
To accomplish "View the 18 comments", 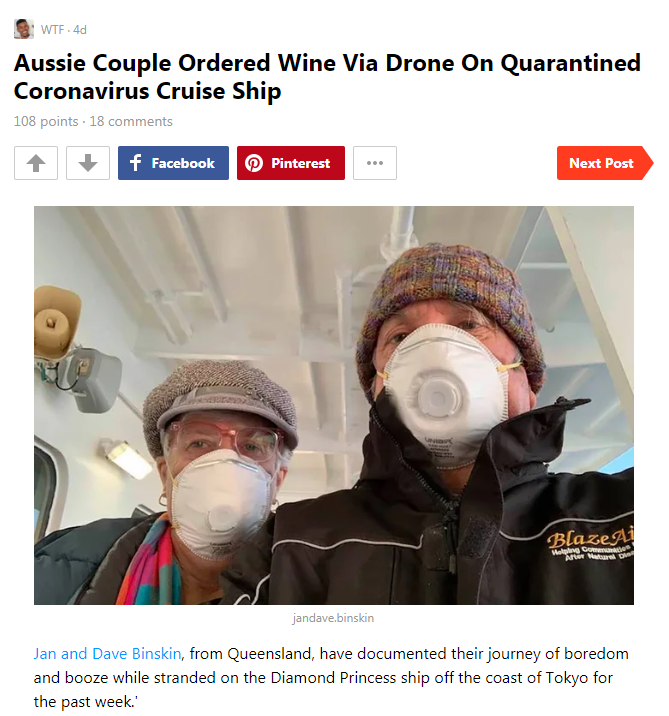I will click(131, 121).
